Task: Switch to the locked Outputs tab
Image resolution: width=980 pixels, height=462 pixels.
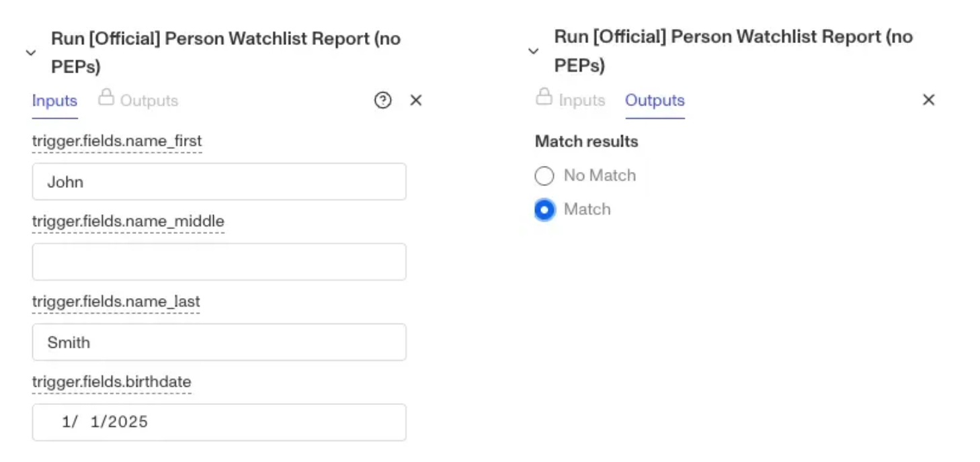Action: click(x=149, y=101)
